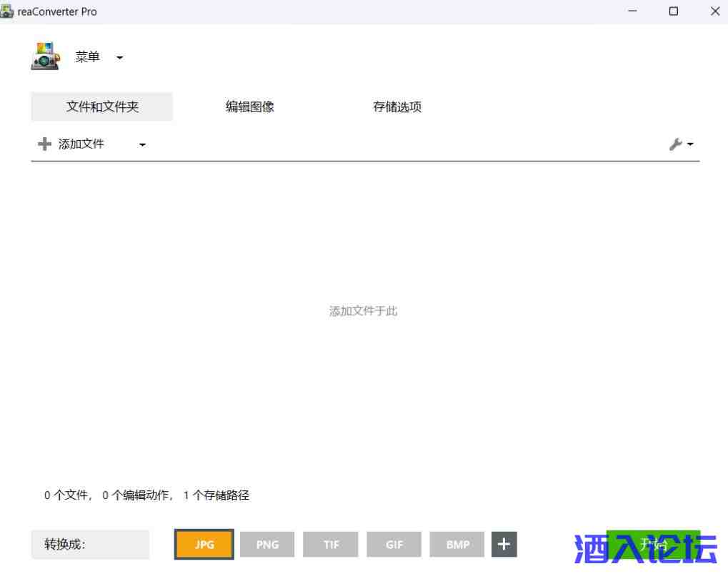Click the 添加文件于此 drop area
This screenshot has width=728, height=574.
tap(363, 311)
